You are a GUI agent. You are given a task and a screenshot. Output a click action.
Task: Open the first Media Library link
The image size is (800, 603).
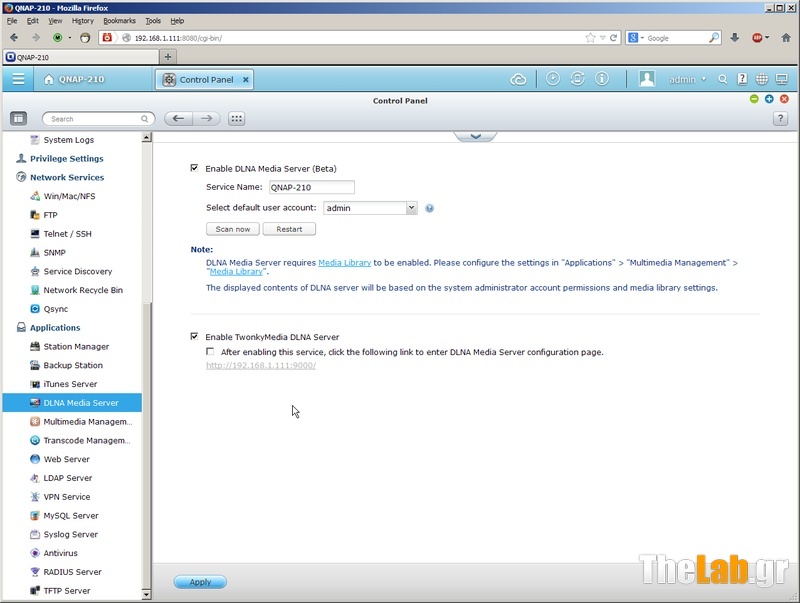[344, 263]
